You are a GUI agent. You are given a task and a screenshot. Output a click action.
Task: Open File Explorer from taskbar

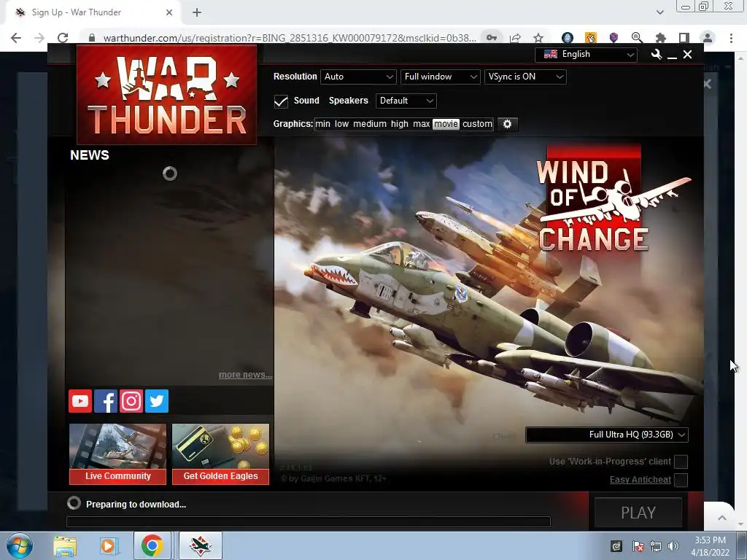click(x=65, y=546)
